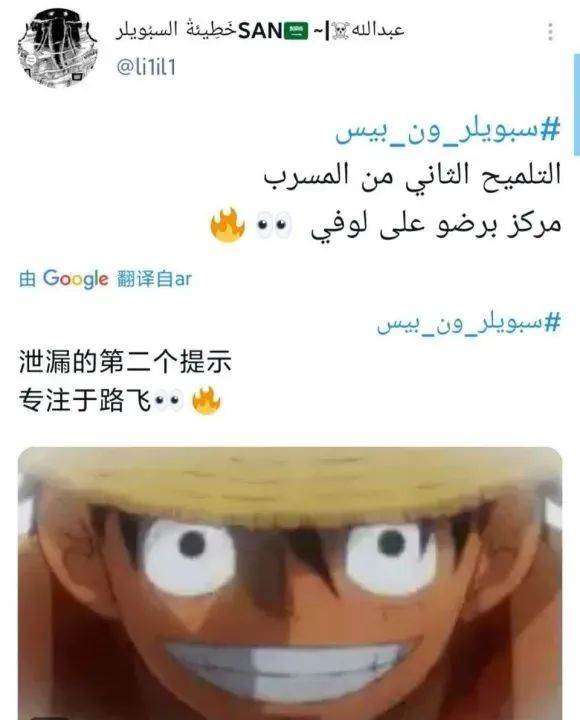Tap the eyes emoji in the Arabic text
This screenshot has width=580, height=720.
tap(274, 225)
